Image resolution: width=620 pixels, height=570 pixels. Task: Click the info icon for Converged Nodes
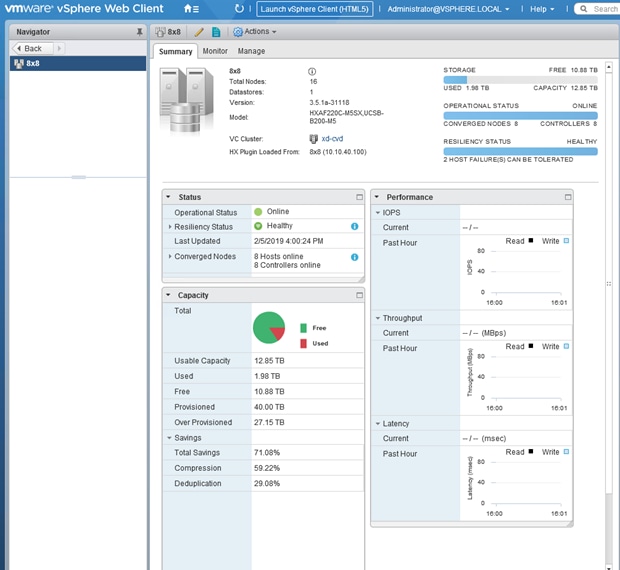[x=354, y=257]
